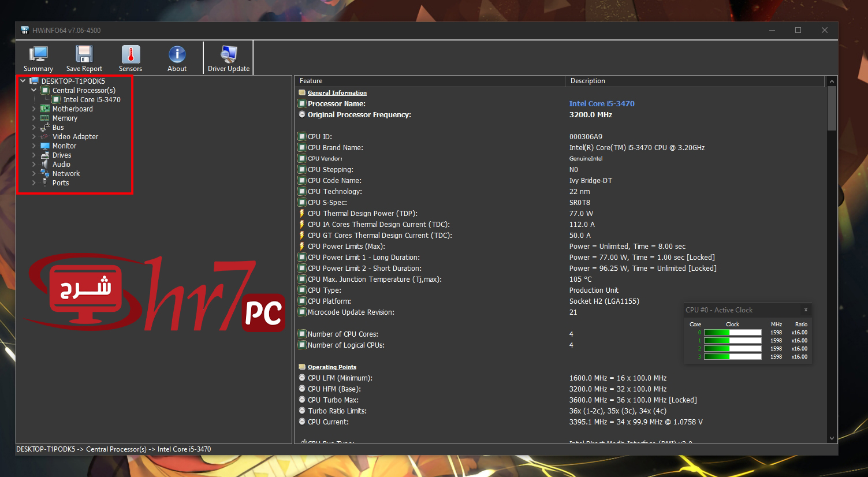The image size is (868, 477).
Task: Click the Memory module tree icon
Action: click(45, 118)
